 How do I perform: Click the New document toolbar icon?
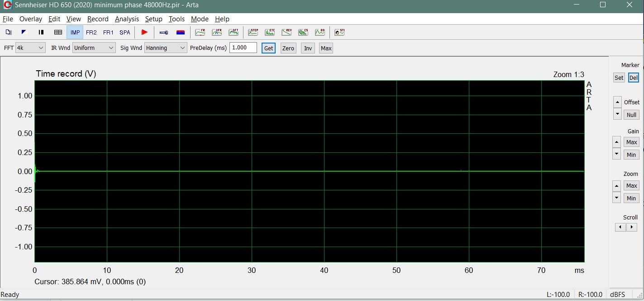[x=8, y=32]
